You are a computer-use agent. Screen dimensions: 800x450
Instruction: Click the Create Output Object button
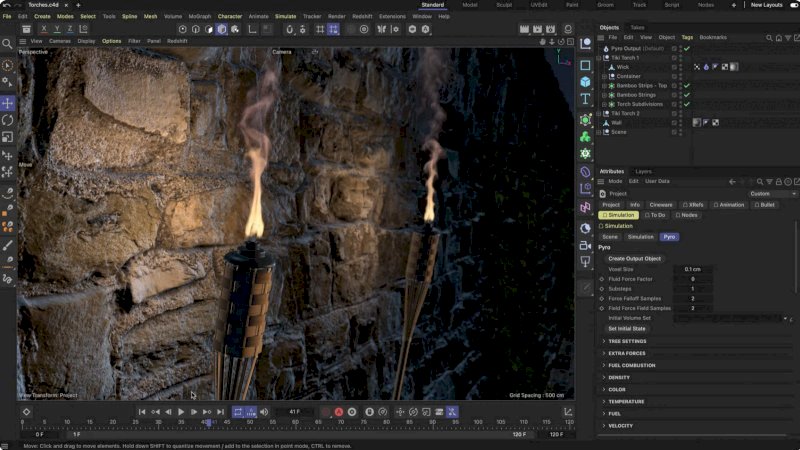[634, 258]
